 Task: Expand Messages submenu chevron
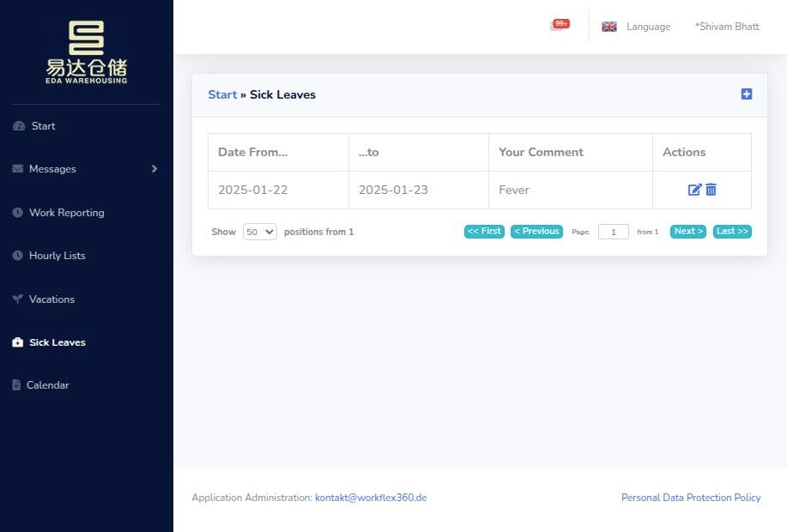click(x=154, y=169)
